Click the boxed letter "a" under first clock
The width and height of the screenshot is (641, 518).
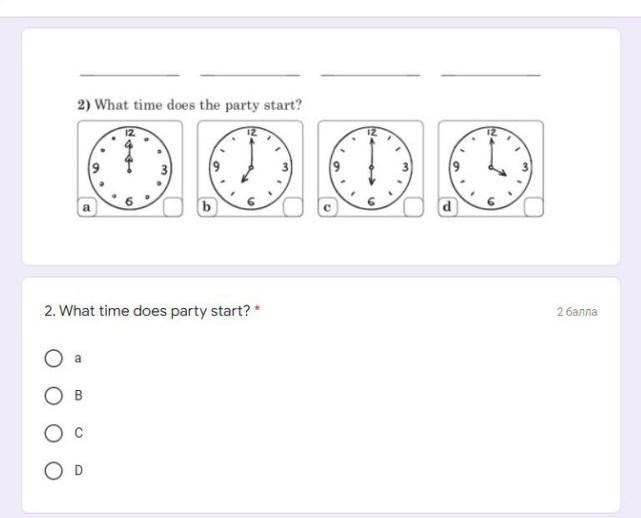pyautogui.click(x=87, y=207)
